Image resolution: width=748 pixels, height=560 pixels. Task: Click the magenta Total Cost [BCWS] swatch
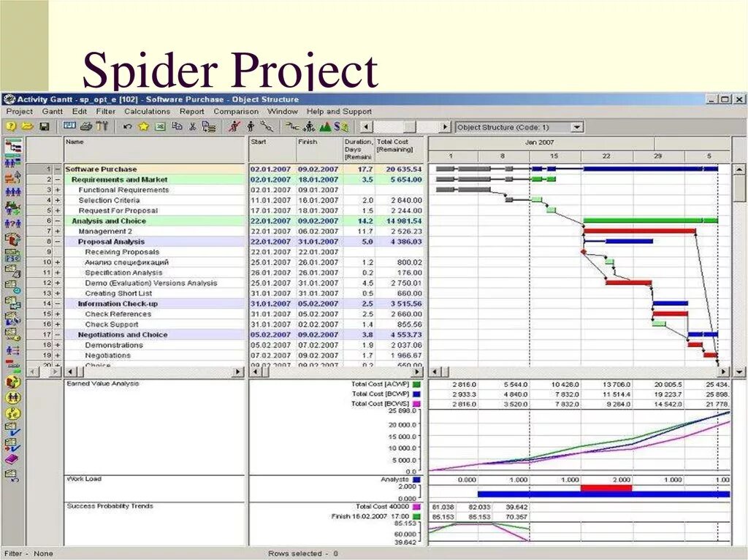pyautogui.click(x=417, y=404)
